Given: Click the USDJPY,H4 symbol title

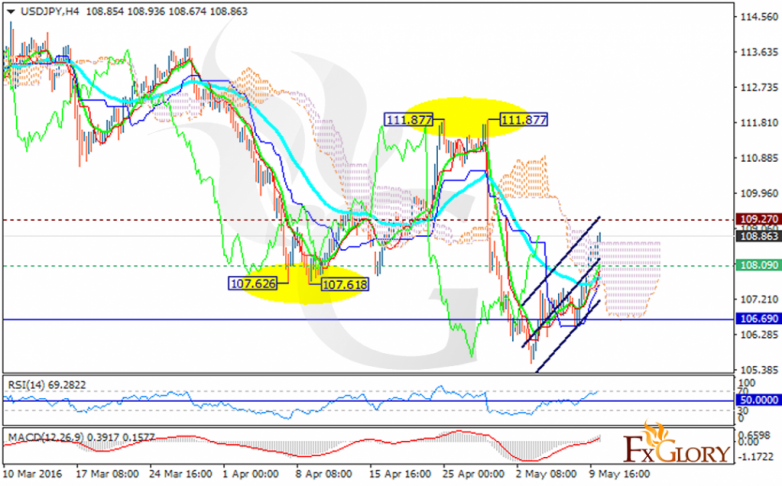Looking at the screenshot, I should [x=50, y=11].
